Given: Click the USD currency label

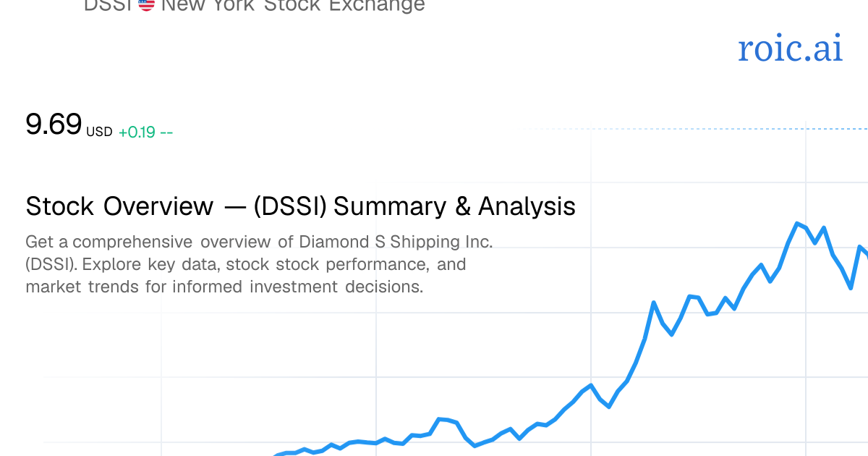Looking at the screenshot, I should (x=99, y=132).
